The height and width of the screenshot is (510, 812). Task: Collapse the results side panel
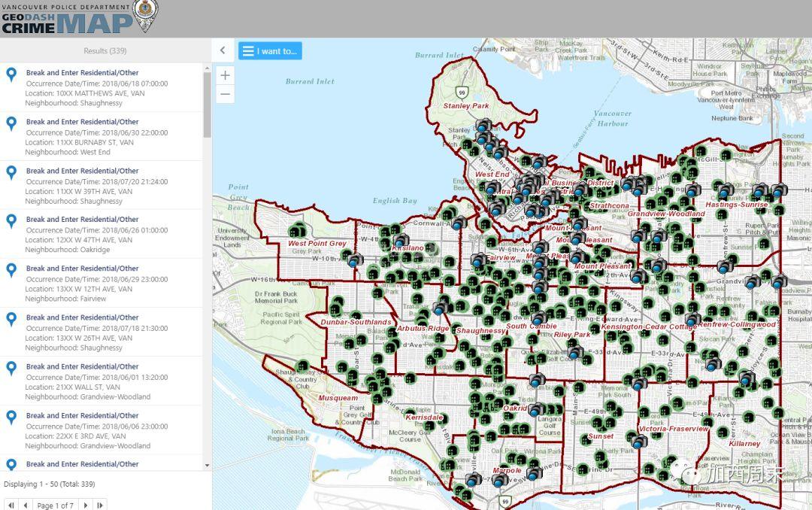tap(223, 50)
